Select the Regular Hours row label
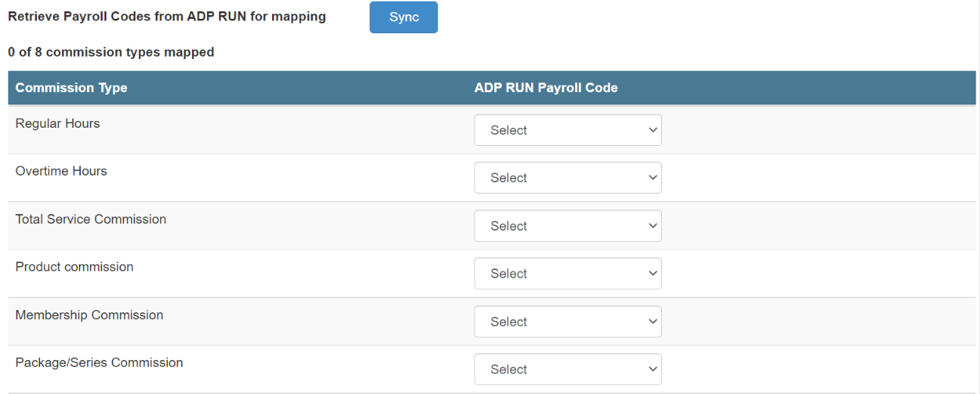Viewport: 980px width, 394px height. coord(57,123)
